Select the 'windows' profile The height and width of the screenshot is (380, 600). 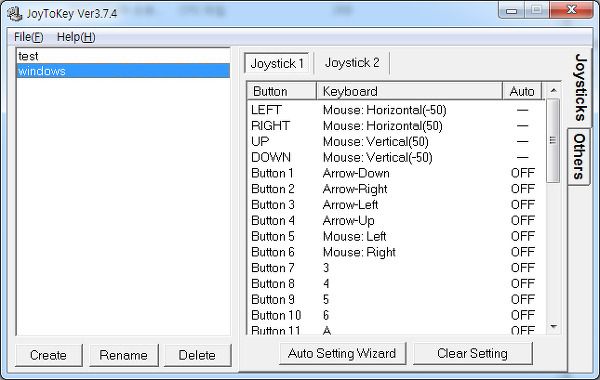coord(123,71)
